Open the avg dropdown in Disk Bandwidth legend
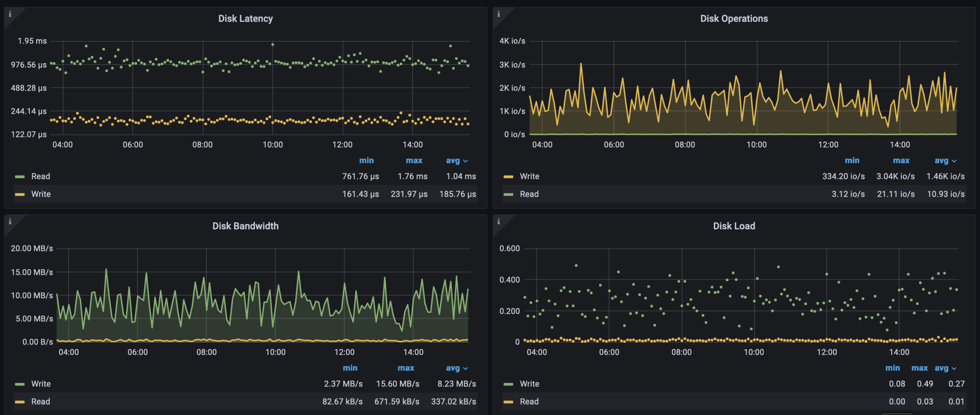The width and height of the screenshot is (980, 415). (456, 368)
